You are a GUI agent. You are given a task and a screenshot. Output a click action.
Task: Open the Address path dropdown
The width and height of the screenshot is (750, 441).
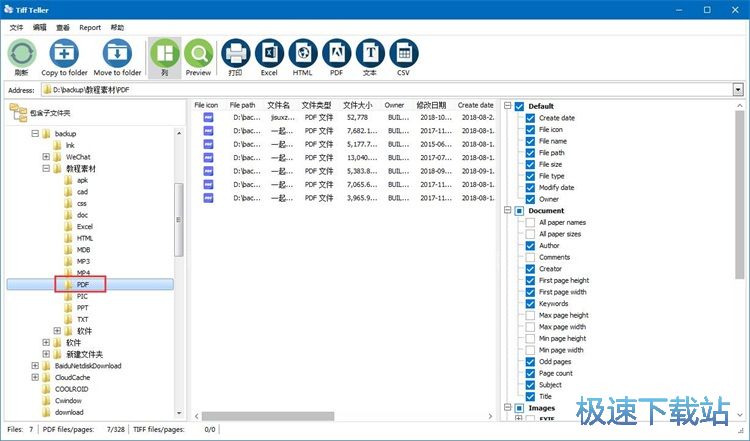pyautogui.click(x=738, y=90)
